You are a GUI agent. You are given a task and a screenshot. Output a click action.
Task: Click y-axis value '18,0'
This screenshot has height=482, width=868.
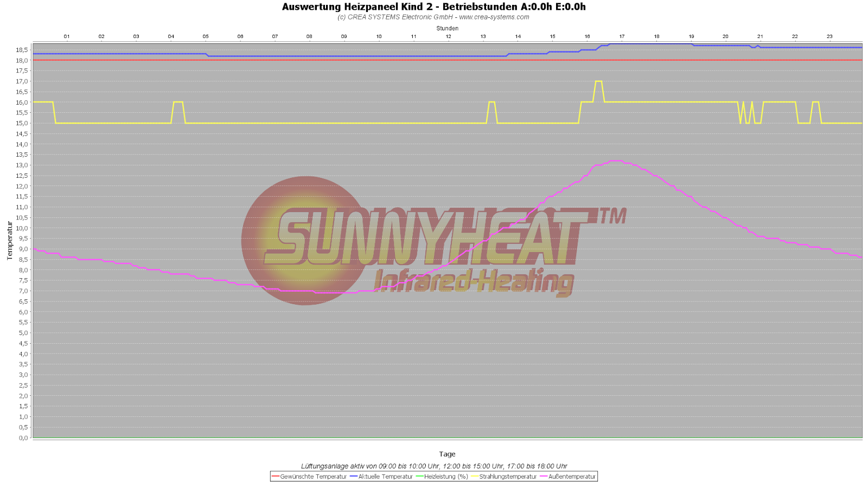22,60
